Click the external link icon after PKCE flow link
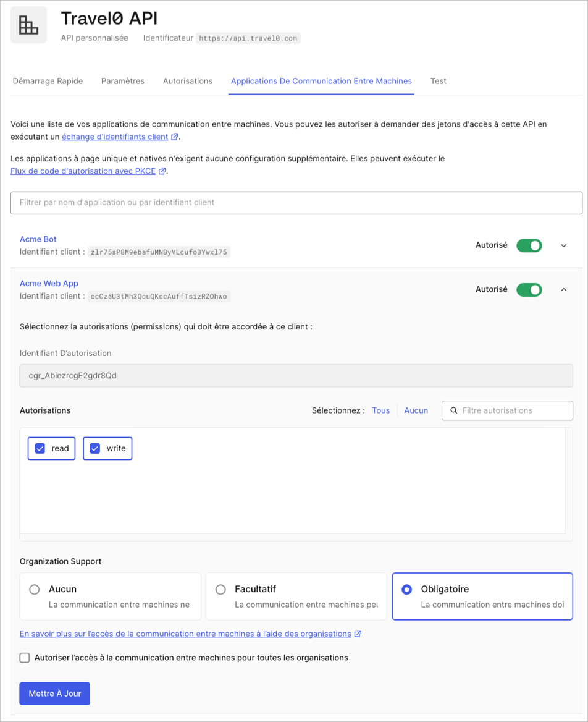Image resolution: width=588 pixels, height=722 pixels. (x=162, y=171)
